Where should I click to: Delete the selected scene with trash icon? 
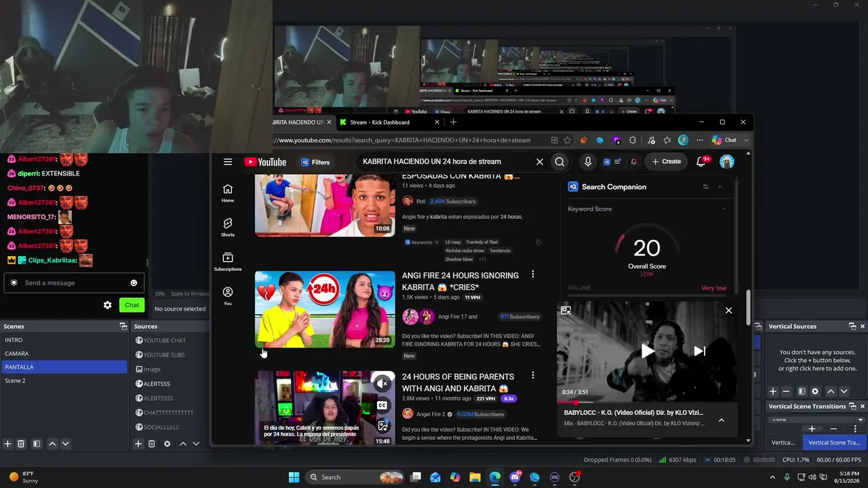(21, 444)
